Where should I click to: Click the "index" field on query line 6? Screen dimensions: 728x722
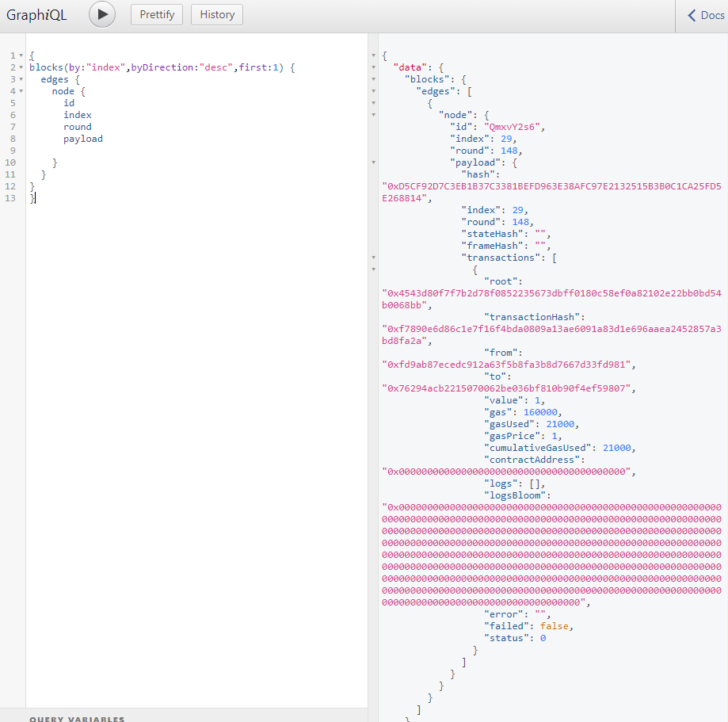click(x=78, y=115)
